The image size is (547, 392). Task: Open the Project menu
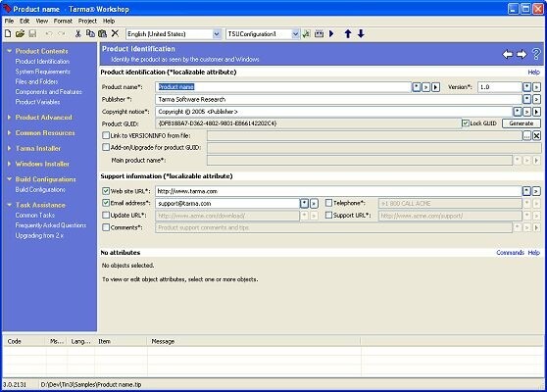click(87, 21)
